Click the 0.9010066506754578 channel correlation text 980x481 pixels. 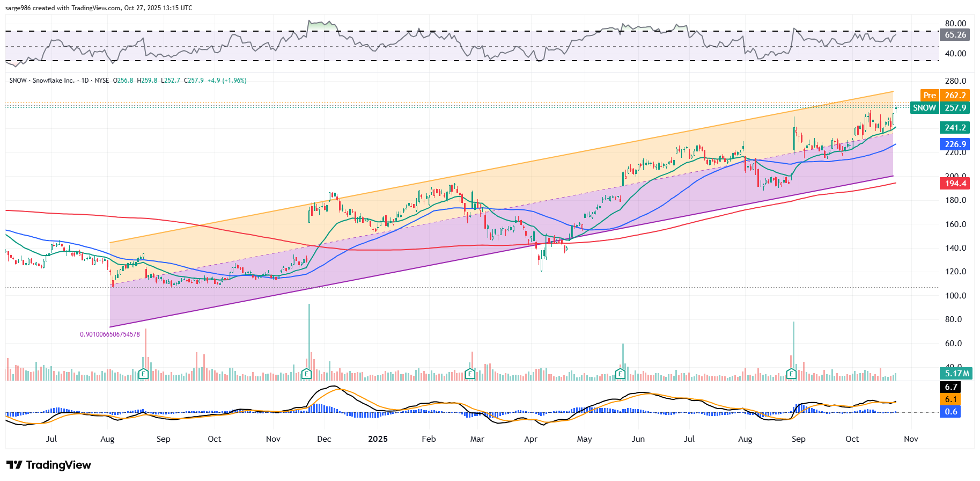point(110,334)
